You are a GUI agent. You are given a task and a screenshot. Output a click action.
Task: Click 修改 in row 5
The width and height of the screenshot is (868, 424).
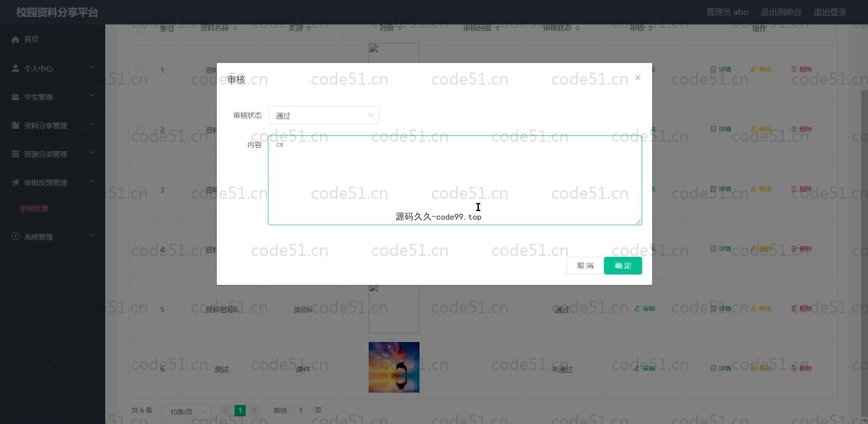click(x=761, y=308)
